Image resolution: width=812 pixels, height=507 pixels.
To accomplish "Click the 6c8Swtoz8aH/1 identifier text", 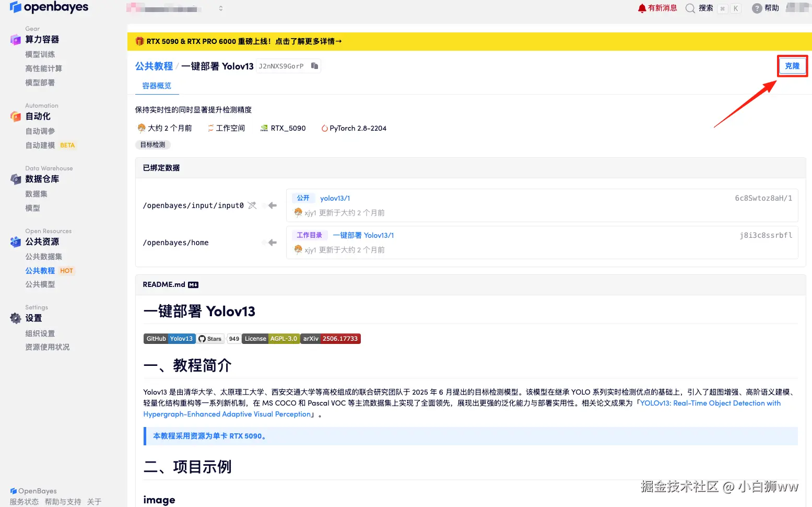I will click(x=763, y=198).
